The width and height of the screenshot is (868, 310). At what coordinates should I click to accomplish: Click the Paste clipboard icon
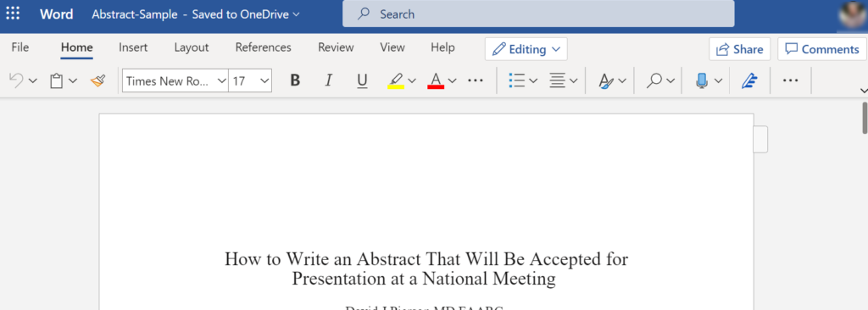tap(57, 80)
